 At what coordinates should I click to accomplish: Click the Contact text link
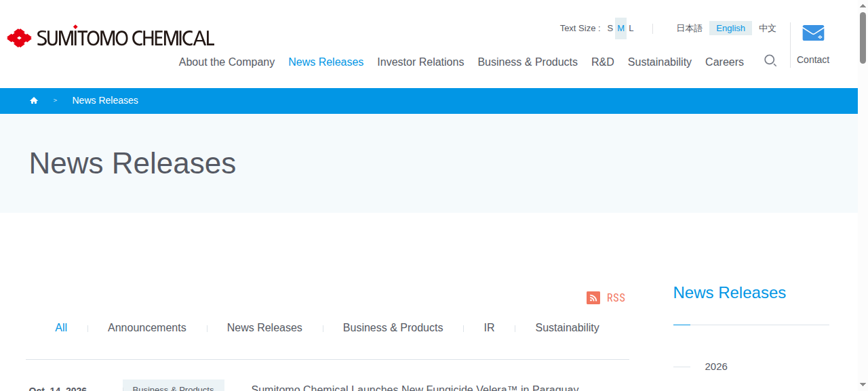click(813, 60)
